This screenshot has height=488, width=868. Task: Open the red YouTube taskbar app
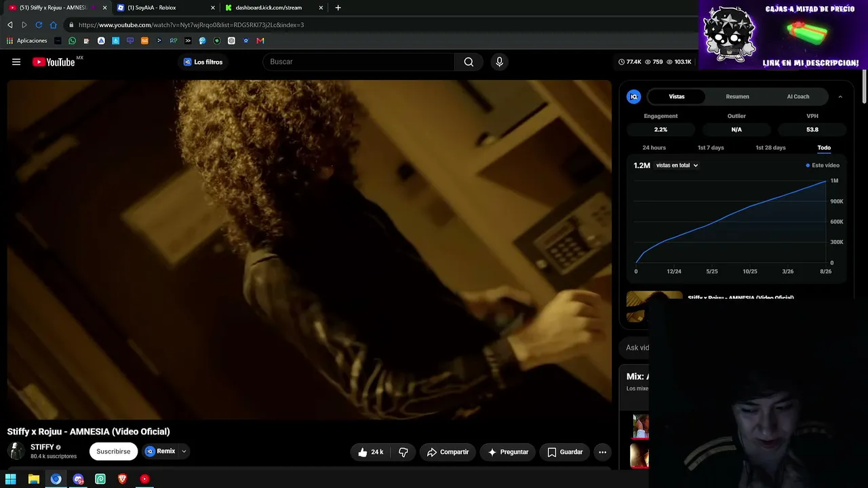pos(144,479)
